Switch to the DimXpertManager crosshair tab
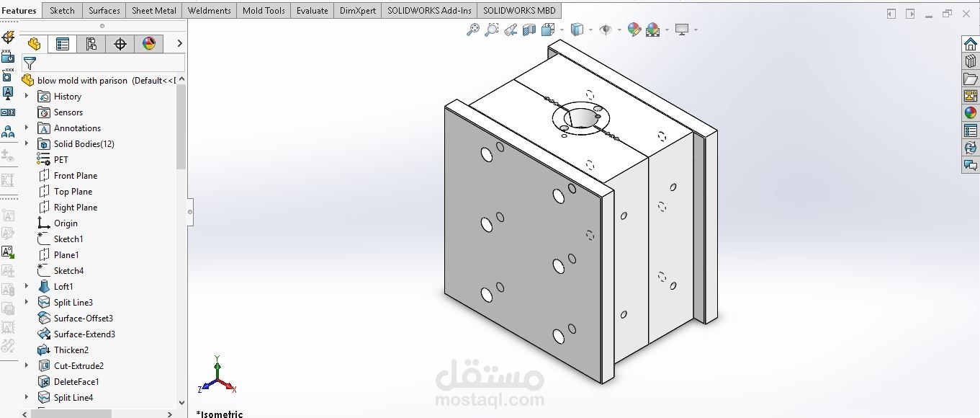The image size is (980, 418). pyautogui.click(x=120, y=44)
